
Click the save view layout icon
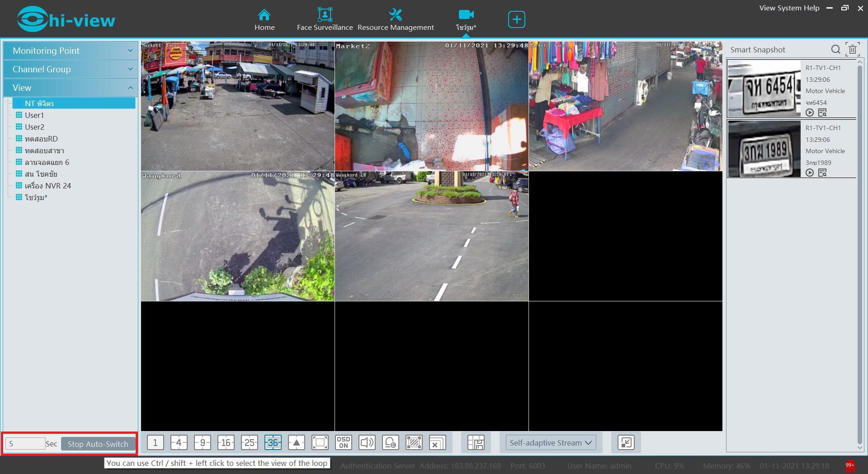[x=476, y=443]
